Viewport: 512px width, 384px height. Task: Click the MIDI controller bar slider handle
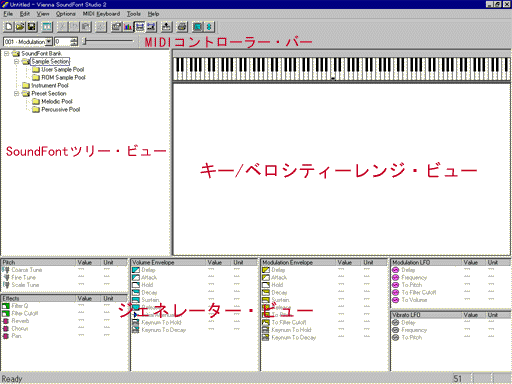point(85,41)
